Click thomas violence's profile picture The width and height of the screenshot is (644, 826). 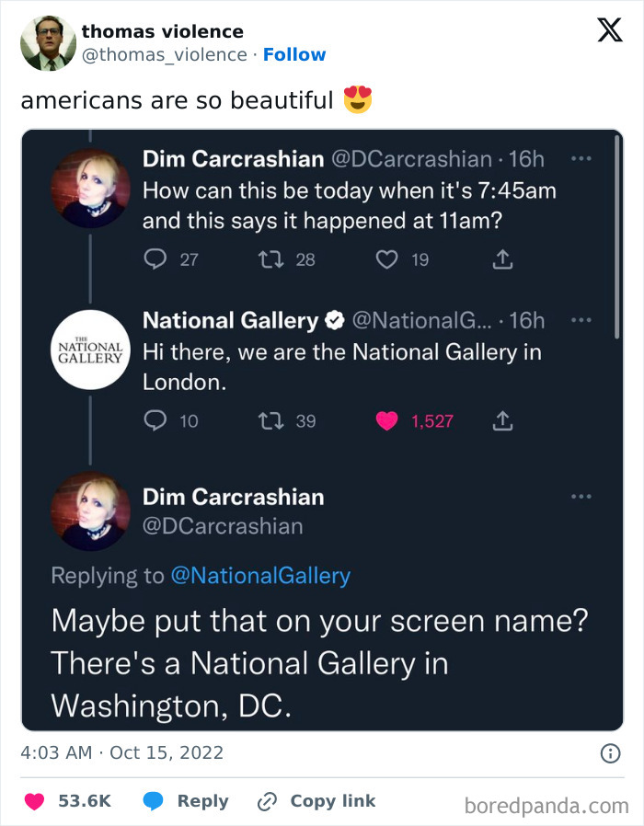click(47, 42)
